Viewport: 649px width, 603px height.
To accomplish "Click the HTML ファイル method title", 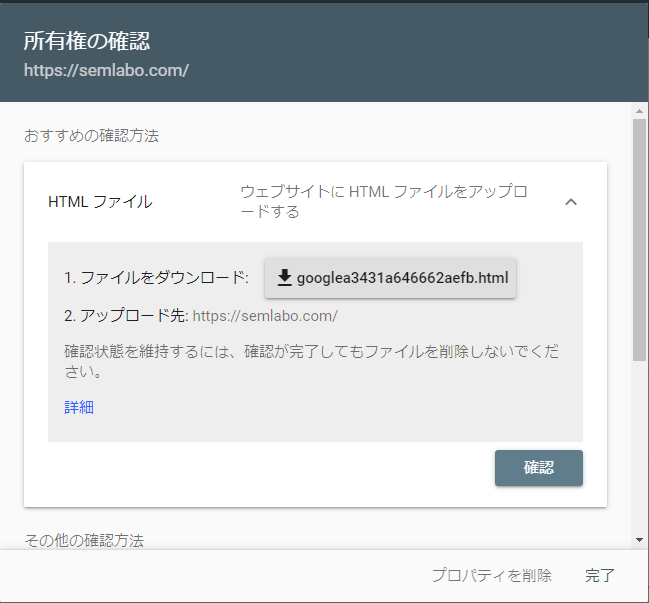I will pyautogui.click(x=100, y=202).
